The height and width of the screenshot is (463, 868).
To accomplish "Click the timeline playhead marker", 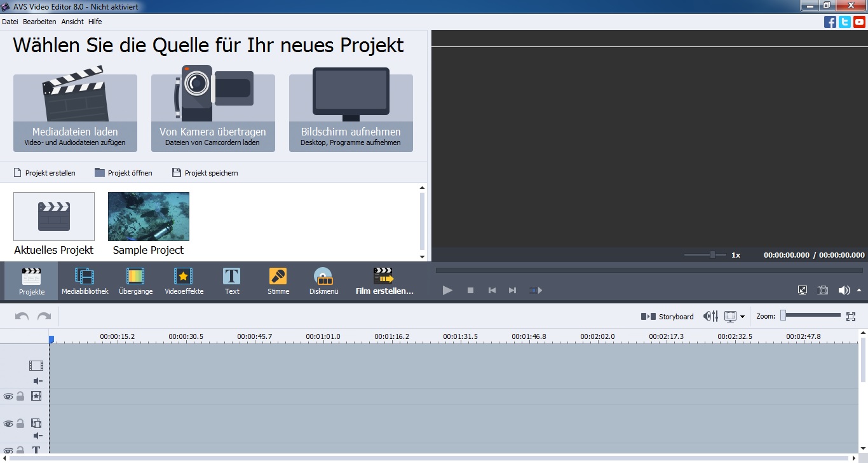I will point(51,340).
